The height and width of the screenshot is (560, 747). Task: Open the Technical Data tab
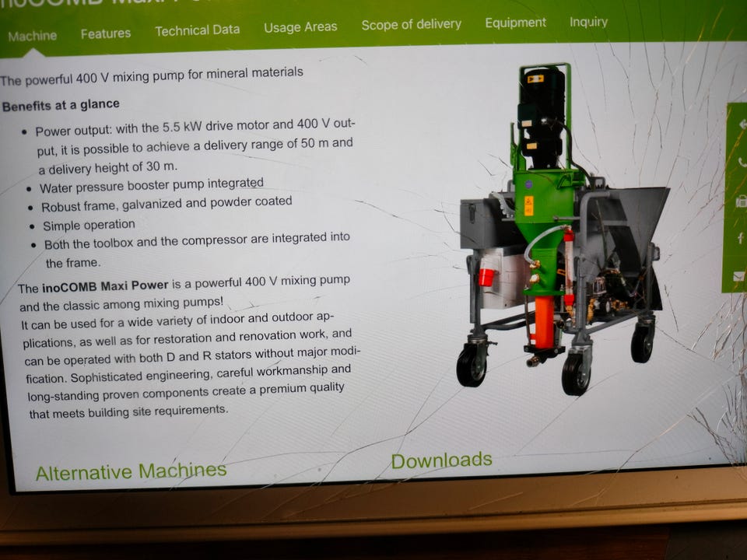point(197,30)
